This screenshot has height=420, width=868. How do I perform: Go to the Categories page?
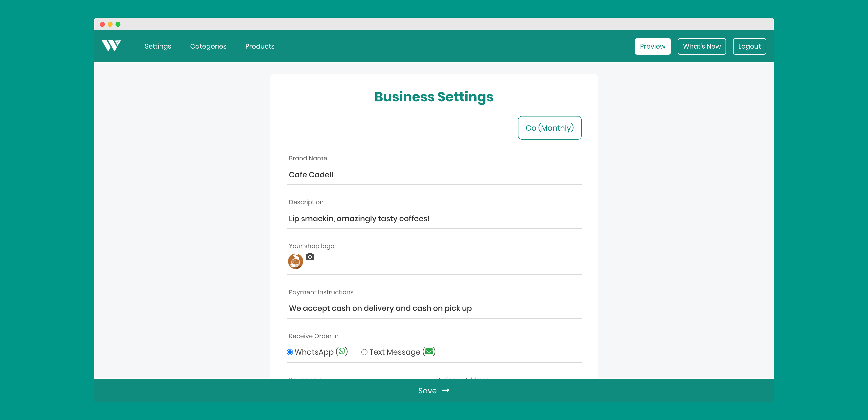[x=208, y=46]
